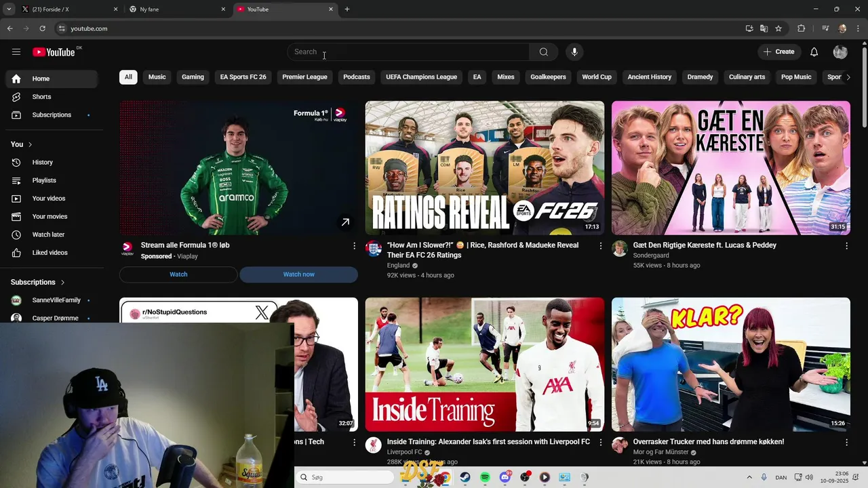Image resolution: width=868 pixels, height=488 pixels.
Task: Open options for the Inside Training video
Action: point(600,443)
